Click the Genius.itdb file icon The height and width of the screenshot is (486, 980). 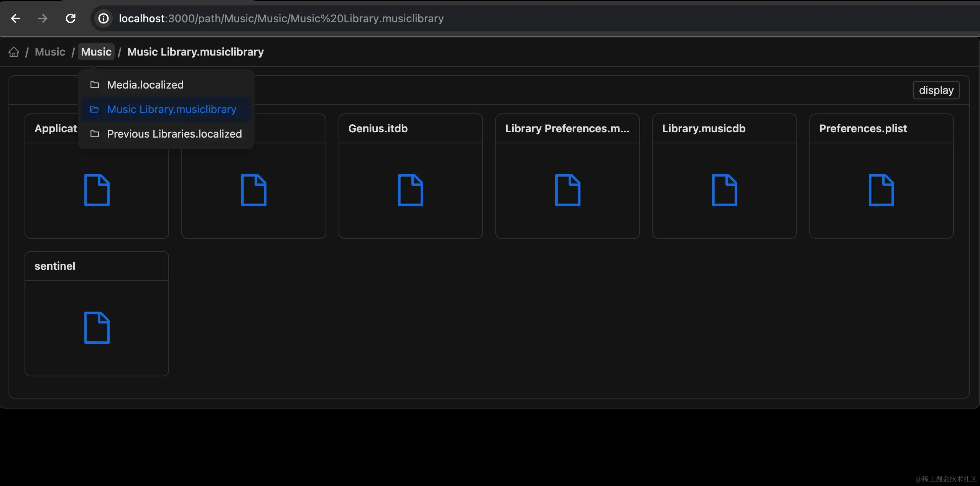[410, 190]
